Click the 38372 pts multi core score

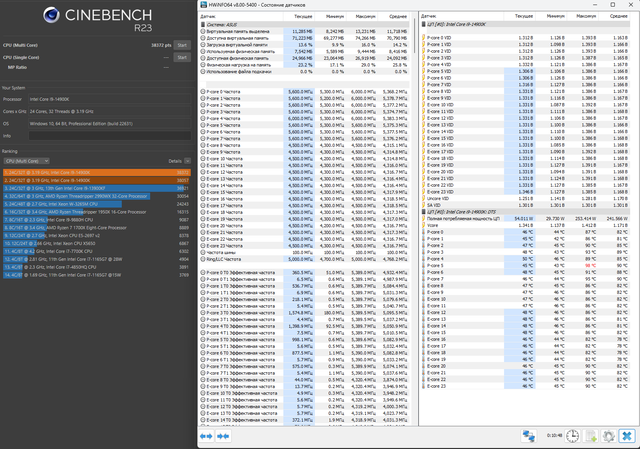click(161, 45)
